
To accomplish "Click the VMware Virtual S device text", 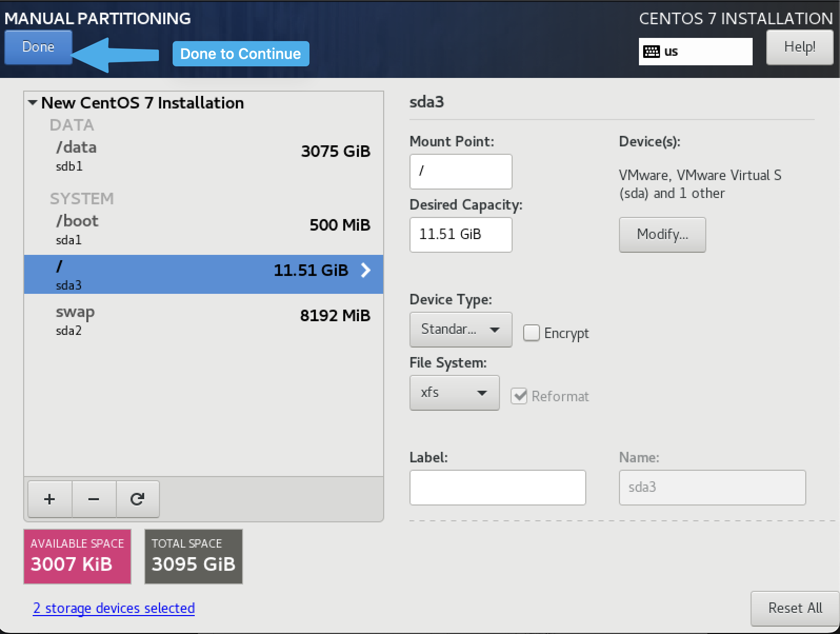I will pyautogui.click(x=700, y=184).
